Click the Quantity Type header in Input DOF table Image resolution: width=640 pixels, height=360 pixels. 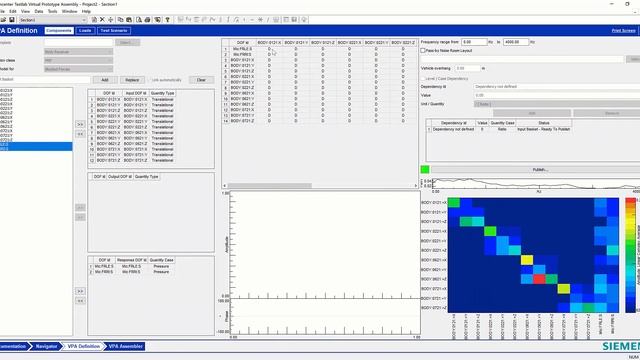162,93
